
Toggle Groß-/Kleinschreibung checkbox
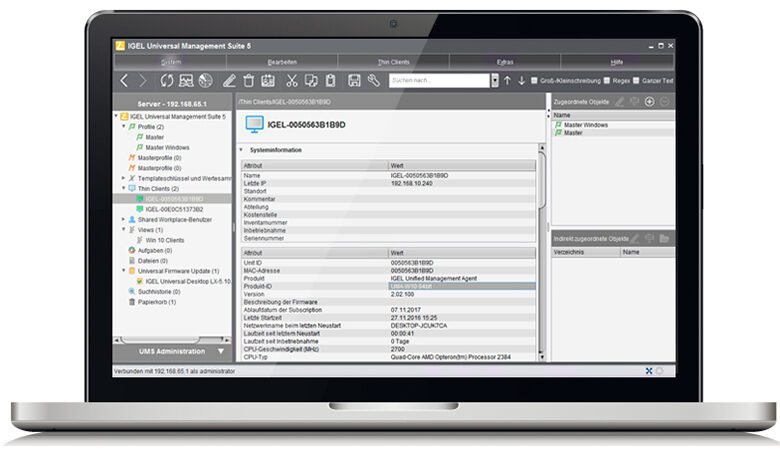pos(534,81)
